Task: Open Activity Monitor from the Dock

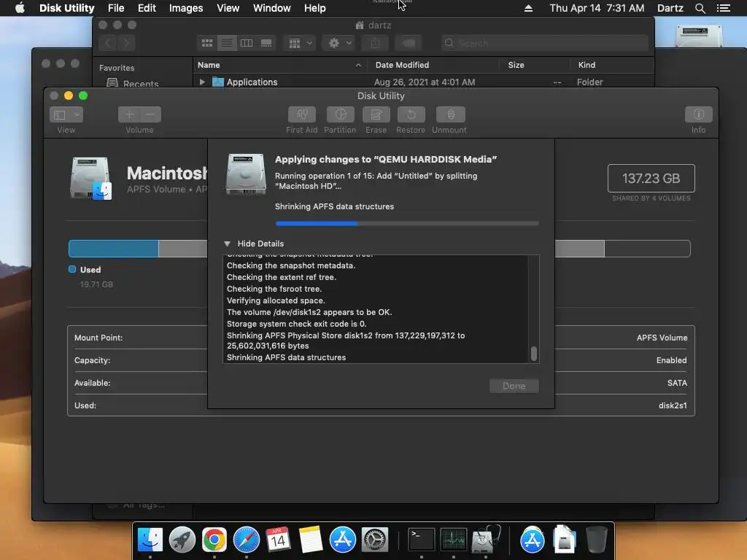Action: [454, 540]
